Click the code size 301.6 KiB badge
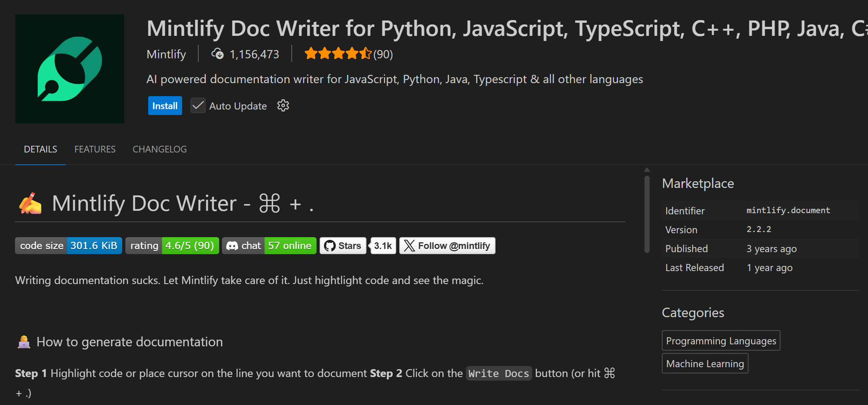 pyautogui.click(x=69, y=246)
